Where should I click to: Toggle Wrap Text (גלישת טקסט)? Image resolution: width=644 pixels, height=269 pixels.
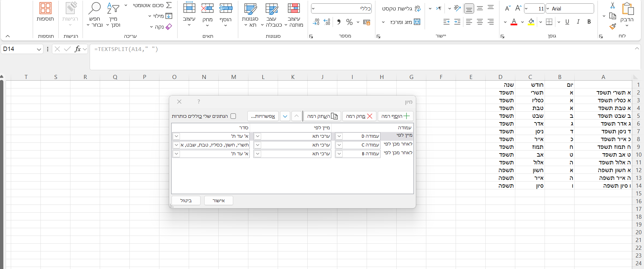401,8
